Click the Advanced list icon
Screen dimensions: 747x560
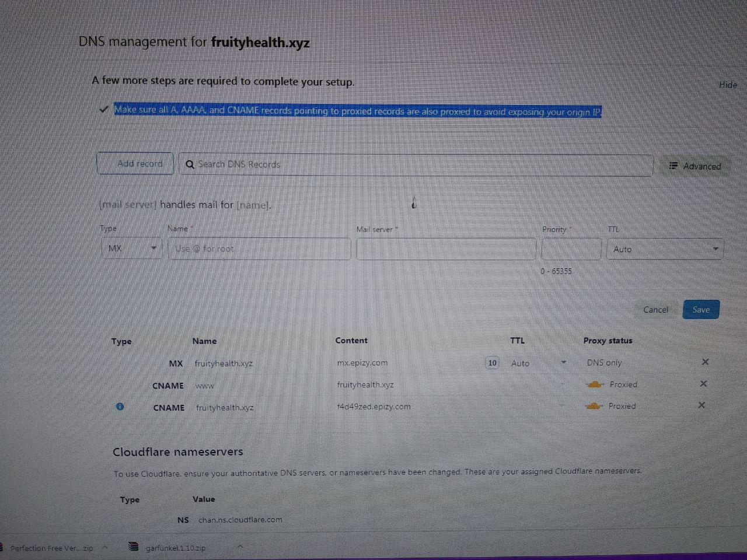click(x=673, y=166)
